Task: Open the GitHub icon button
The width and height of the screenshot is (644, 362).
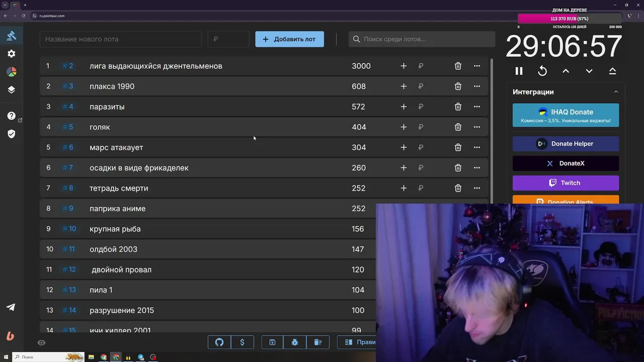Action: pos(219,342)
